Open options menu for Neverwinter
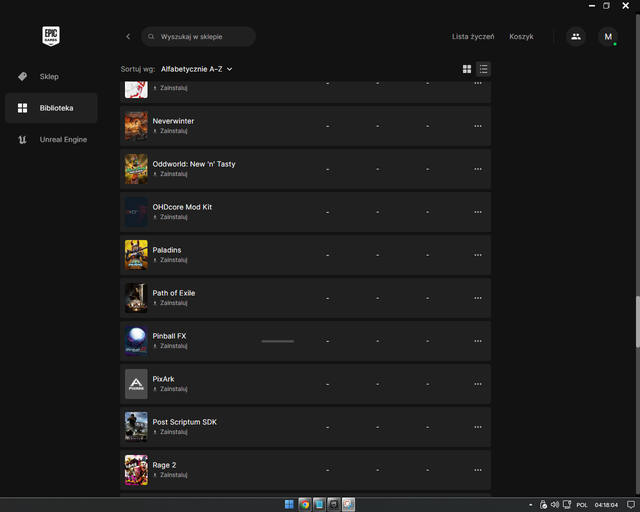The image size is (640, 512). tap(478, 126)
